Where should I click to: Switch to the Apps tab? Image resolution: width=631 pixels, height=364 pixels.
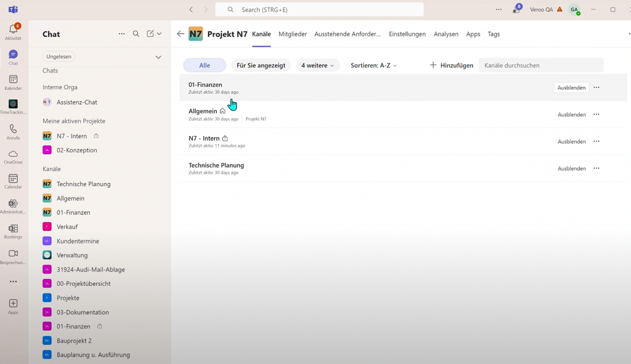pos(473,34)
